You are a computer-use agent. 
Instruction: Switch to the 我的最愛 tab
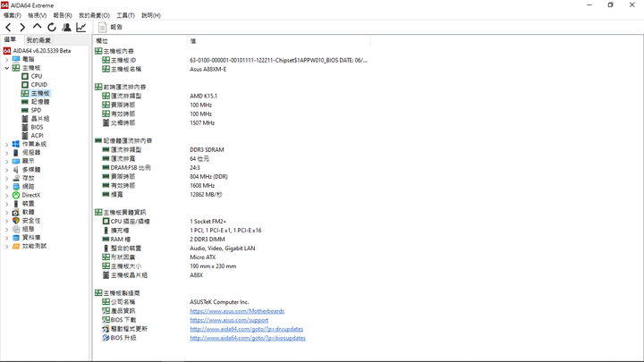coord(38,40)
